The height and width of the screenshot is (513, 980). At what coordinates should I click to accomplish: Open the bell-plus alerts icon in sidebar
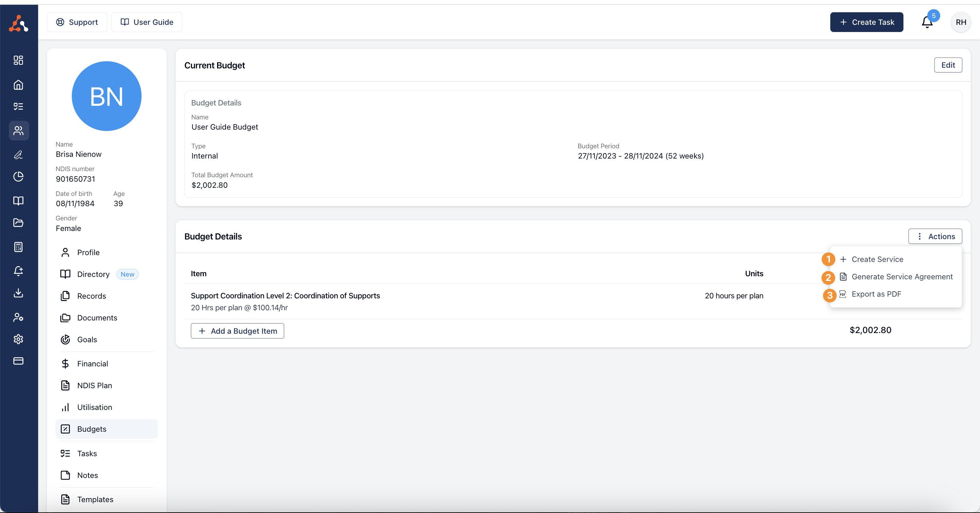coord(18,271)
